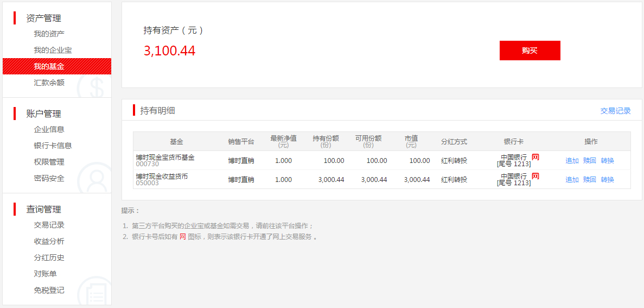This screenshot has width=644, height=308.
Task: Click 中国银行 card in 博时现金收益货币 row
Action: pos(514,180)
